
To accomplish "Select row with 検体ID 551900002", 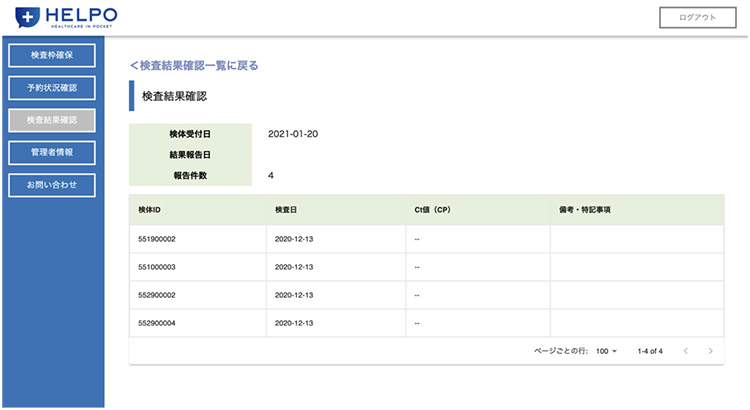I will tap(157, 239).
